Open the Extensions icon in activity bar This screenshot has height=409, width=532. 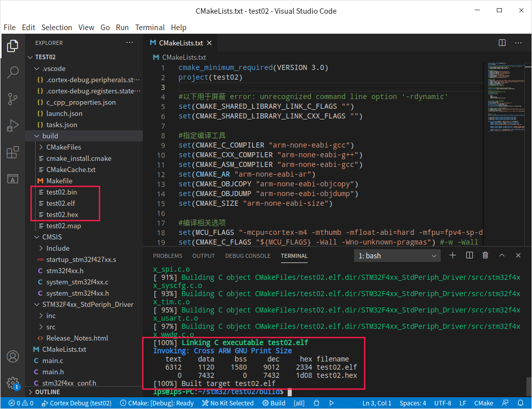click(13, 152)
